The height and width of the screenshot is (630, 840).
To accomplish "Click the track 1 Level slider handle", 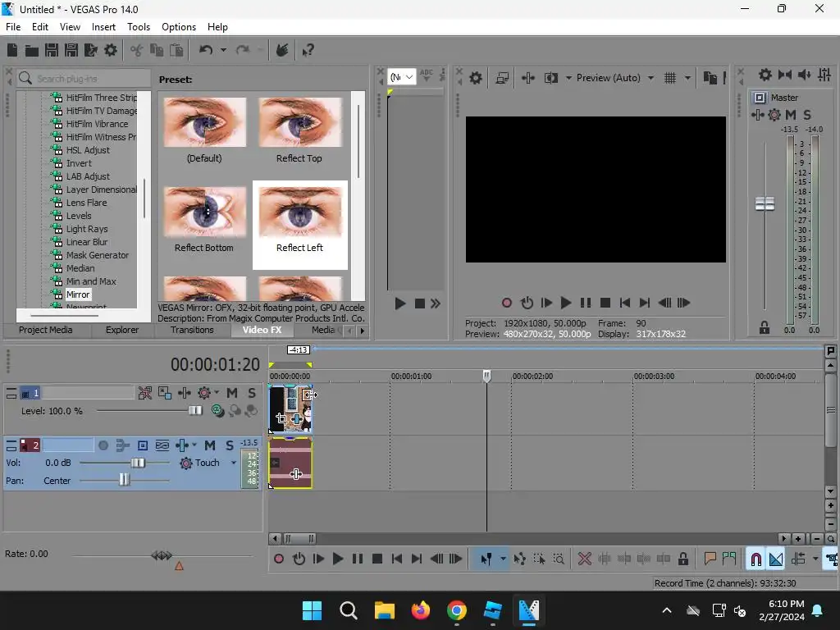I will (195, 411).
